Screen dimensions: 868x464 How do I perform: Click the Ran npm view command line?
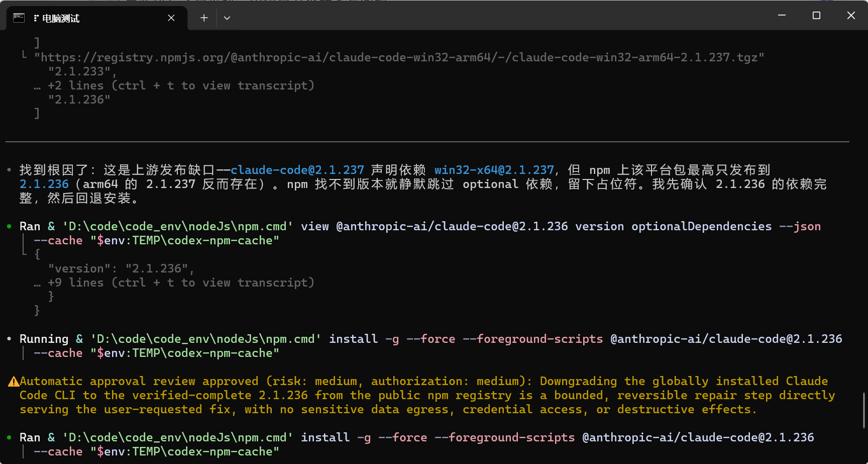coord(420,226)
